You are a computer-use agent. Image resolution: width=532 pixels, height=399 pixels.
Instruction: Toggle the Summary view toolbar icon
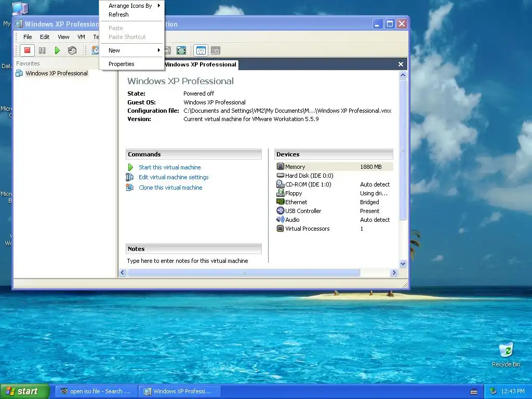[x=201, y=50]
